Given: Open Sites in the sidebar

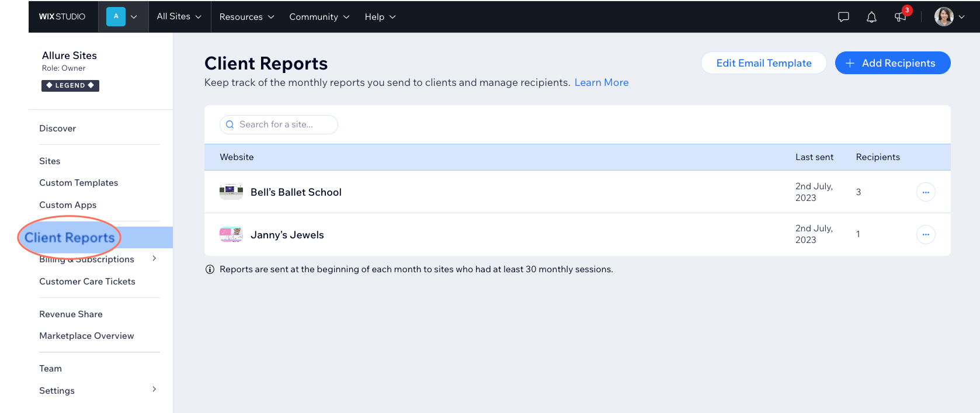Looking at the screenshot, I should (x=50, y=161).
